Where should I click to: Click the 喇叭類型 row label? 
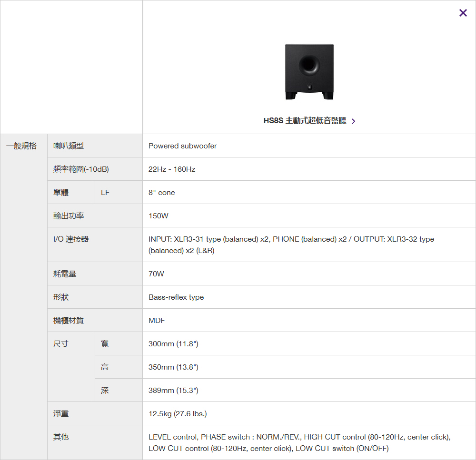click(69, 146)
